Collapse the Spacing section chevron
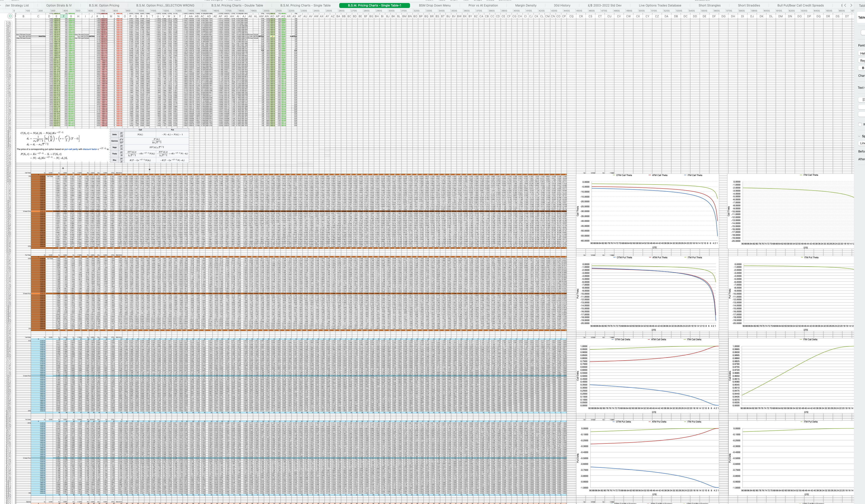Viewport: 865px width, 504px height. point(860,136)
